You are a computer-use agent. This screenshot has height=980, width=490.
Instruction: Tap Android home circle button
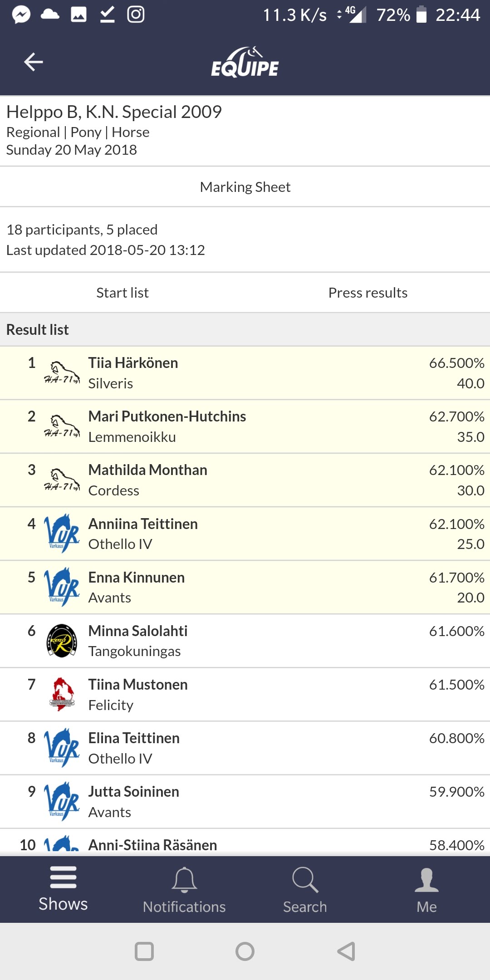coord(245,951)
